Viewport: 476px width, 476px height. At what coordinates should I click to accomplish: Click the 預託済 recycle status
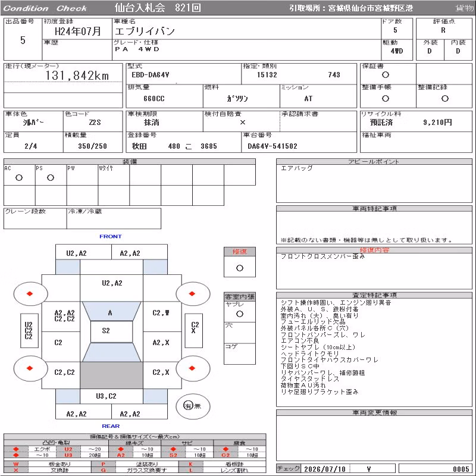[381, 123]
